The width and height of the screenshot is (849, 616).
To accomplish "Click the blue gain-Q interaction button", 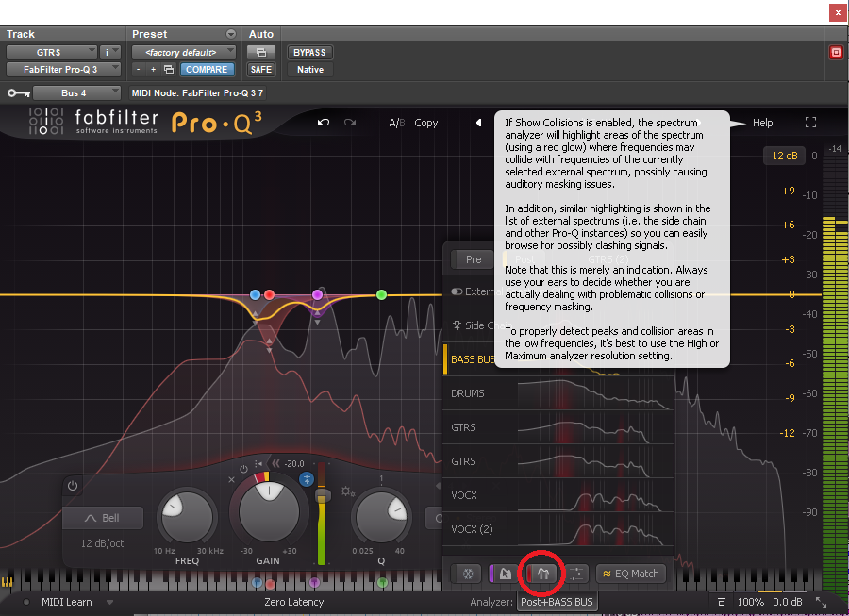I will coord(307,479).
